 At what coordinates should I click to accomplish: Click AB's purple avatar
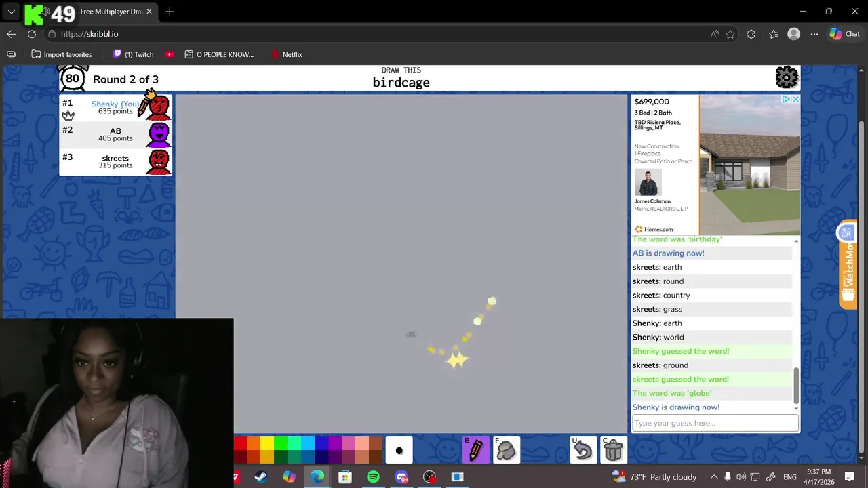[x=159, y=134]
